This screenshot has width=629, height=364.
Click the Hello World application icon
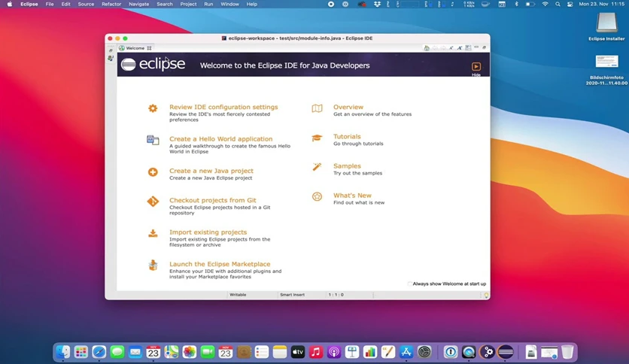(x=153, y=140)
